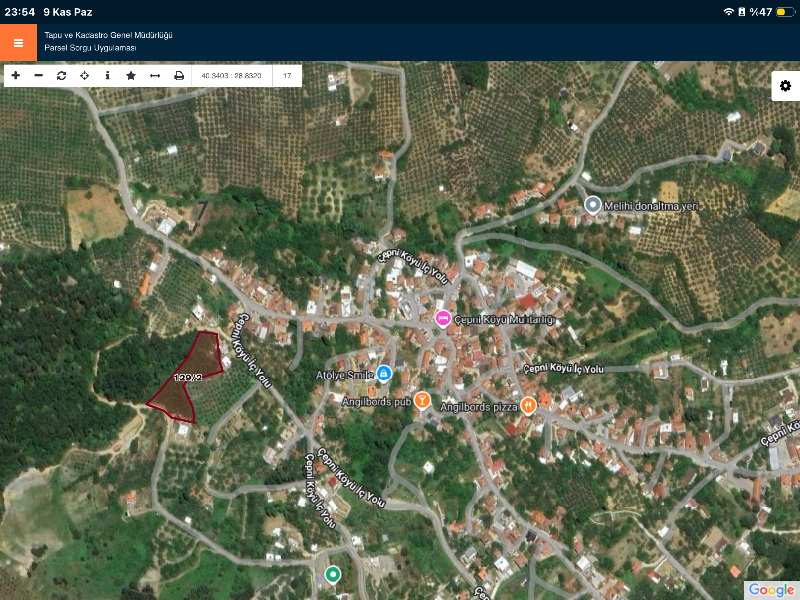Refresh the map view
Viewport: 800px width, 600px height.
click(x=61, y=76)
